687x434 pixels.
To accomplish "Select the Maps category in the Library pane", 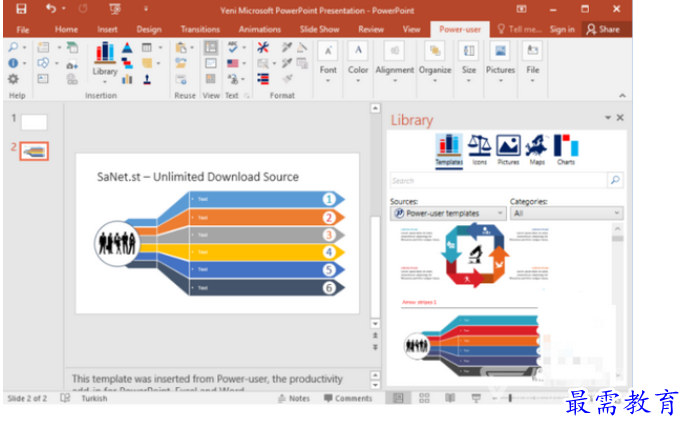I will 537,150.
